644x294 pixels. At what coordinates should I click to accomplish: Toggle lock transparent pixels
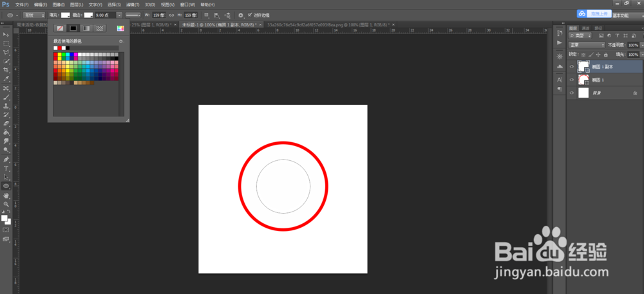583,54
